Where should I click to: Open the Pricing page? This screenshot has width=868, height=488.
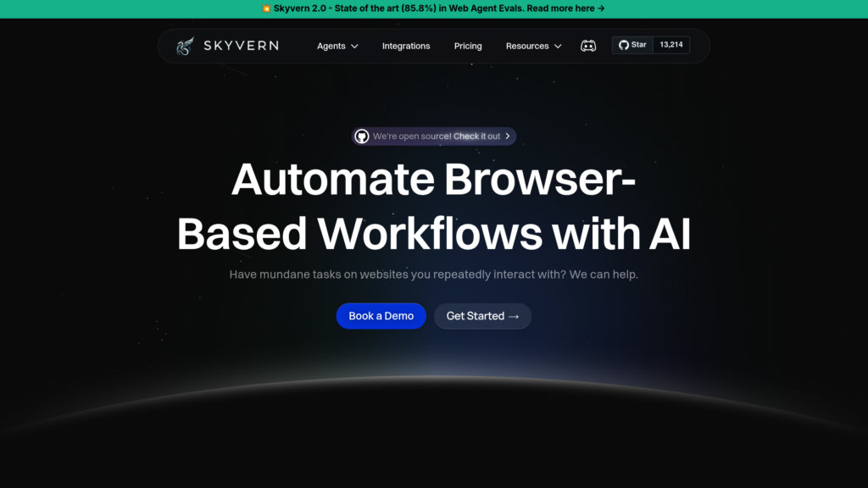(x=468, y=46)
